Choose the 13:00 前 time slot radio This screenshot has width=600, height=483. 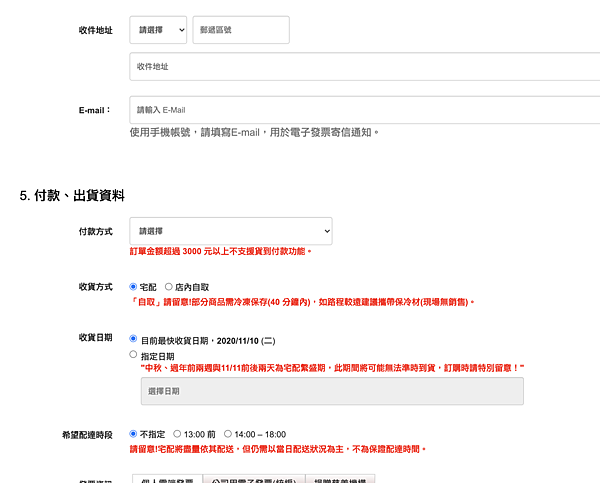pyautogui.click(x=177, y=434)
